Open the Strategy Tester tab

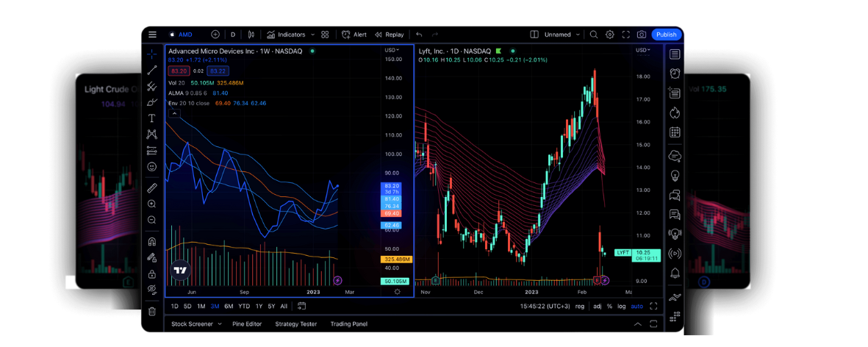point(296,323)
